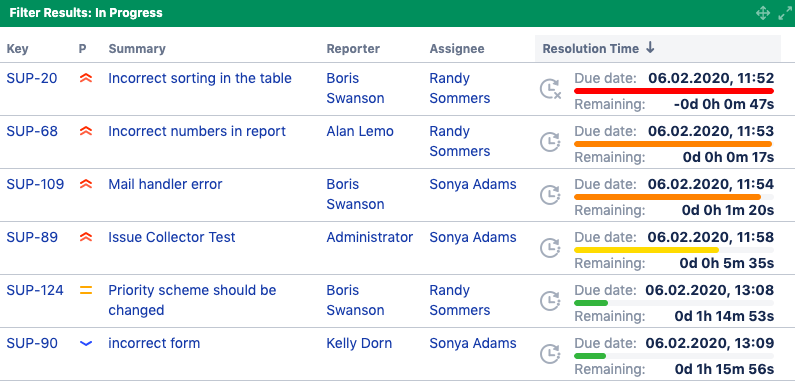Maximize the gadget with expand arrows icon
Screen dimensions: 795x389
point(785,13)
